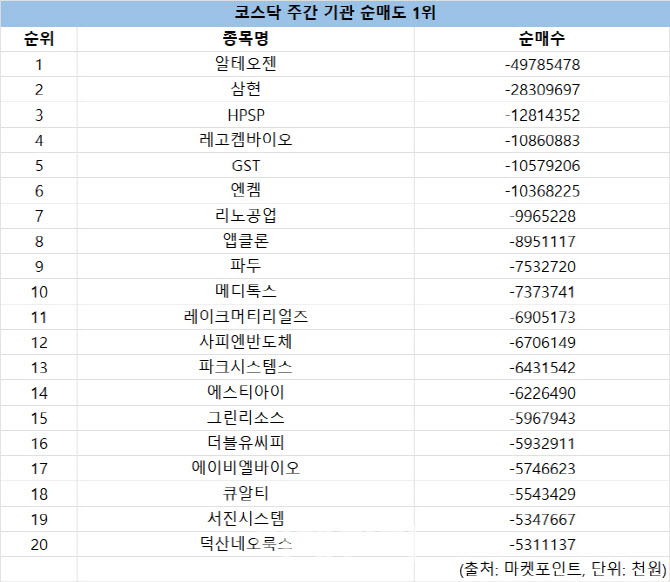Select the 순매수 column header

click(542, 39)
